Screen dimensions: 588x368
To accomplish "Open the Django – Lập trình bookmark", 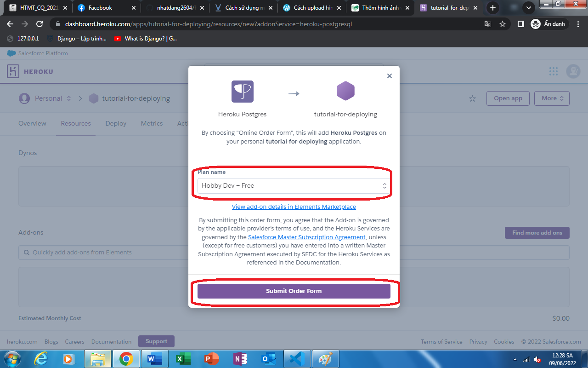I will 77,39.
